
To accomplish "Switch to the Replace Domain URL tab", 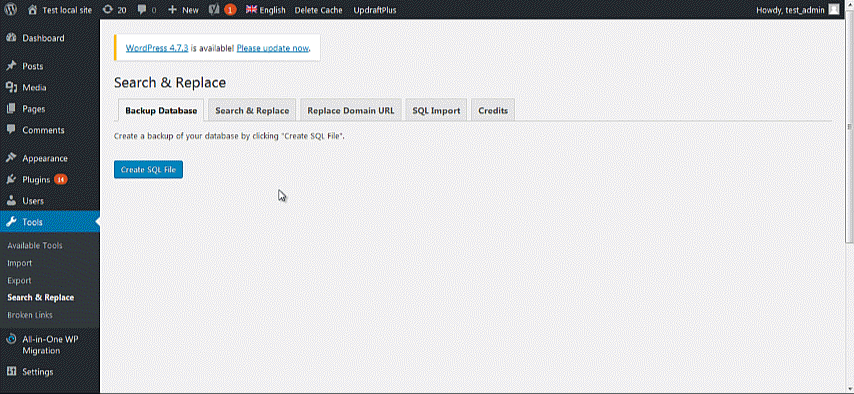I will [351, 110].
